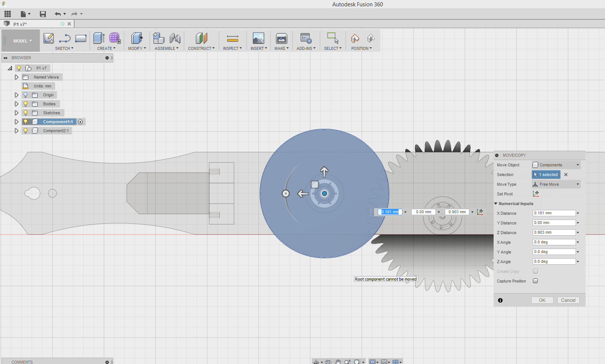Viewport: 605px width, 364px height.
Task: Click the Move/Copy panel collapse icon
Action: click(497, 155)
